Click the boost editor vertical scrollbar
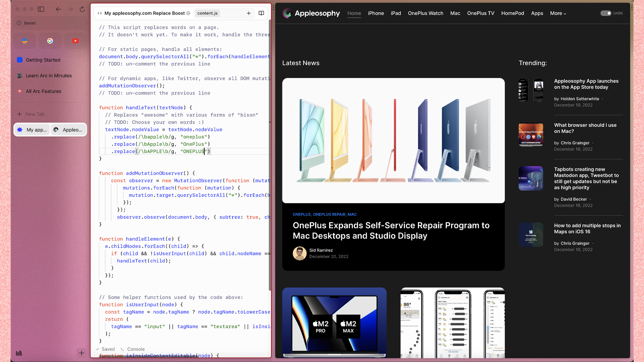This screenshot has height=362, width=644. tap(270, 154)
